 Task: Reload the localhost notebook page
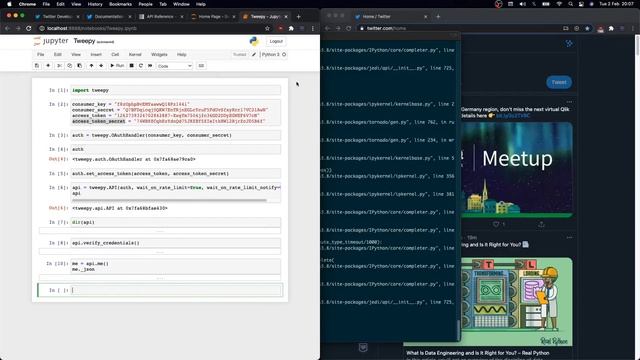click(29, 28)
